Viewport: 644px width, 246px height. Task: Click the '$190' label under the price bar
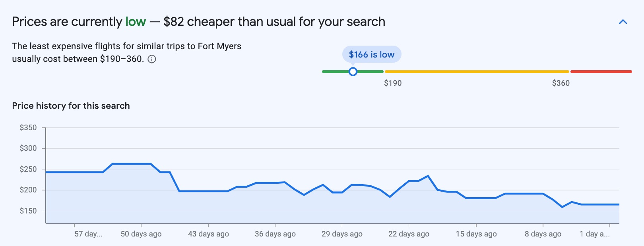click(392, 83)
